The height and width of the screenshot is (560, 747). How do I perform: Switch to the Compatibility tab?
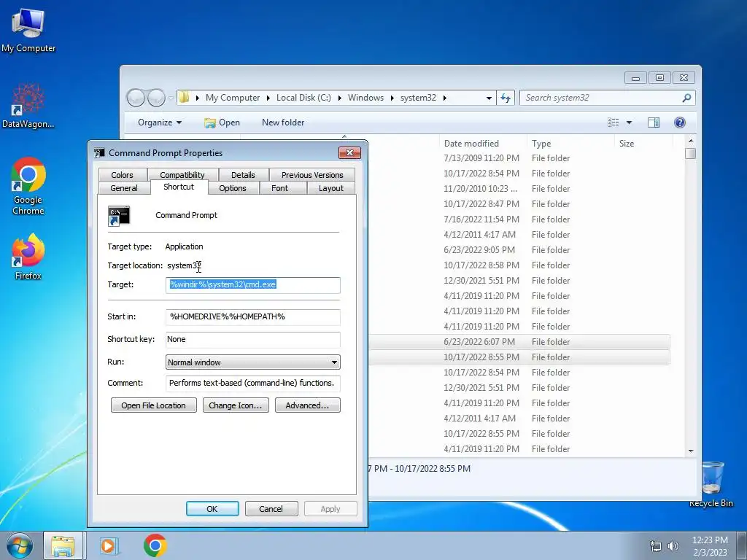[182, 175]
